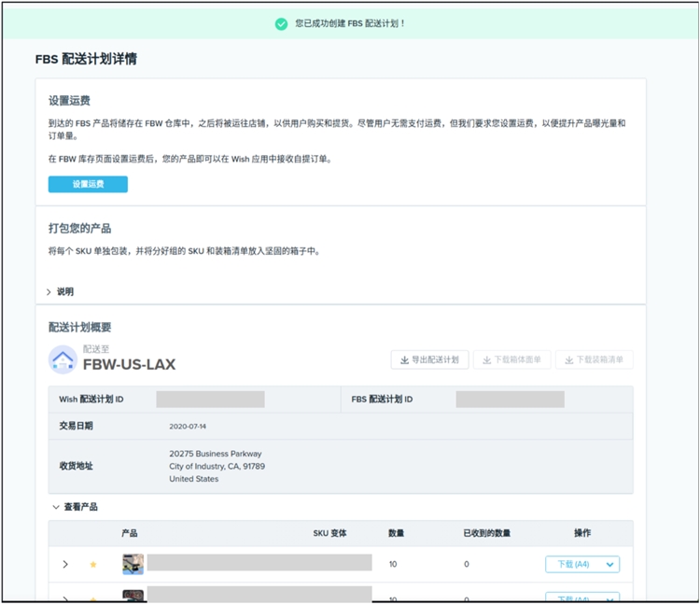This screenshot has height=605, width=700.
Task: Click the download icon on 导出配送计划
Action: tap(404, 359)
